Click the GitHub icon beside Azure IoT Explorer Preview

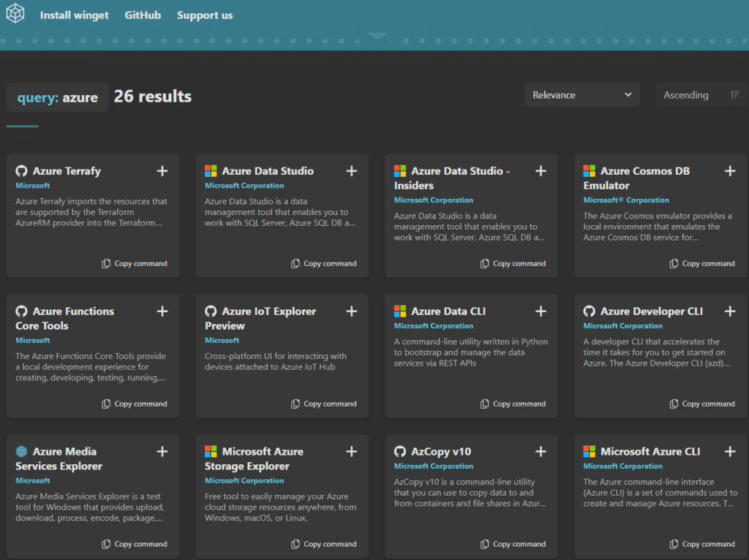click(211, 311)
